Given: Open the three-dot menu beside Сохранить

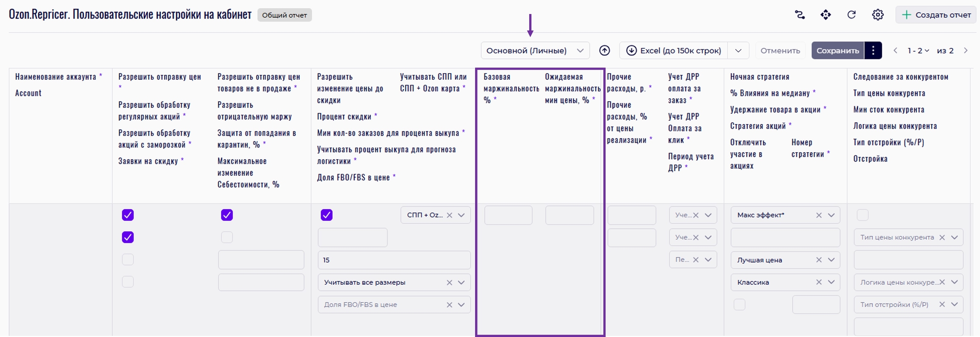Looking at the screenshot, I should pyautogui.click(x=873, y=51).
